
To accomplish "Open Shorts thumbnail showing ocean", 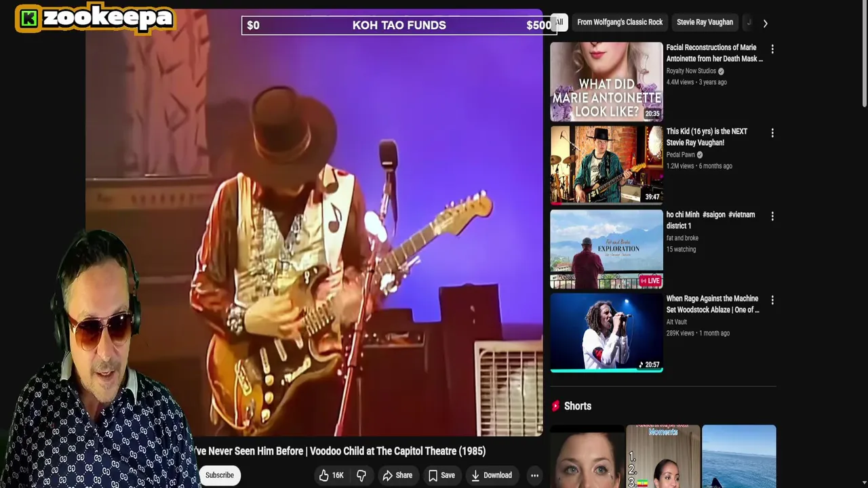I will (739, 456).
